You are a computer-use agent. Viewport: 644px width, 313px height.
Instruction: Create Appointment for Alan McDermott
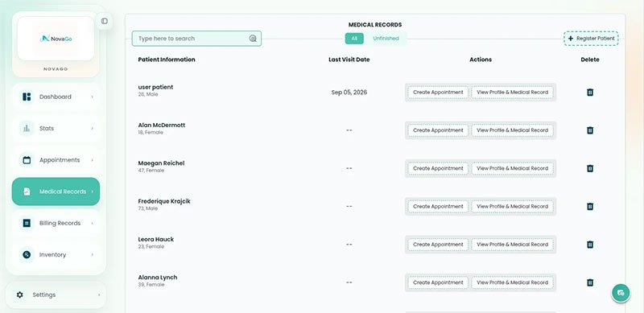coord(438,130)
